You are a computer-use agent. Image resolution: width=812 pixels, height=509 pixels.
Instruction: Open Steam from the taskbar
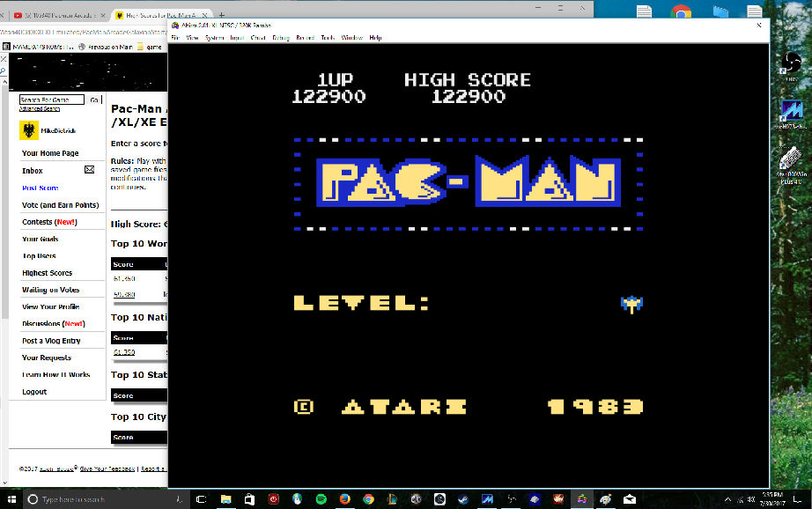click(463, 499)
